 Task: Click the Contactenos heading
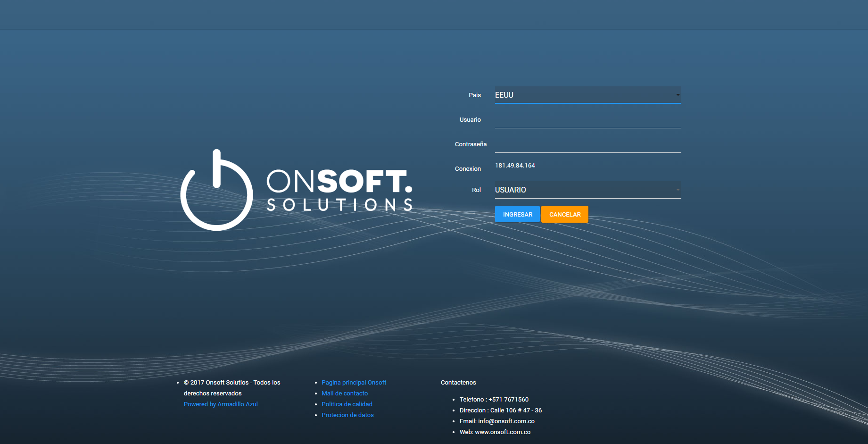[458, 383]
